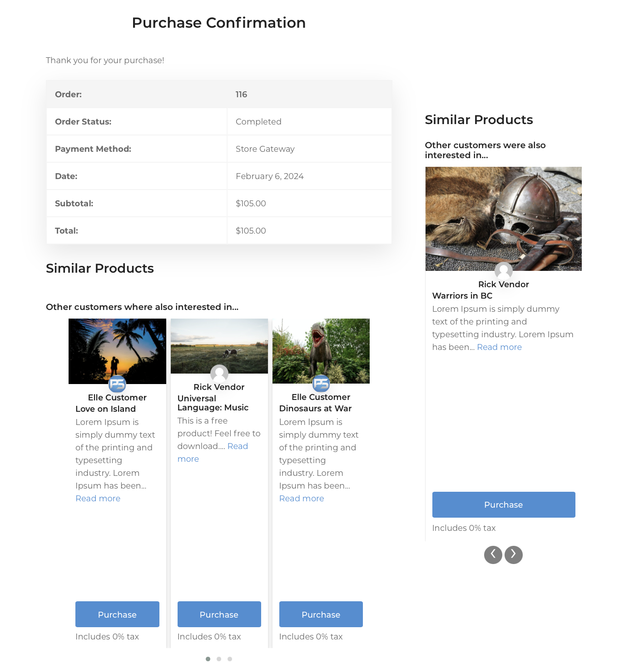The height and width of the screenshot is (669, 644).
Task: Click previous arrow in sidebar carousel
Action: tap(493, 555)
